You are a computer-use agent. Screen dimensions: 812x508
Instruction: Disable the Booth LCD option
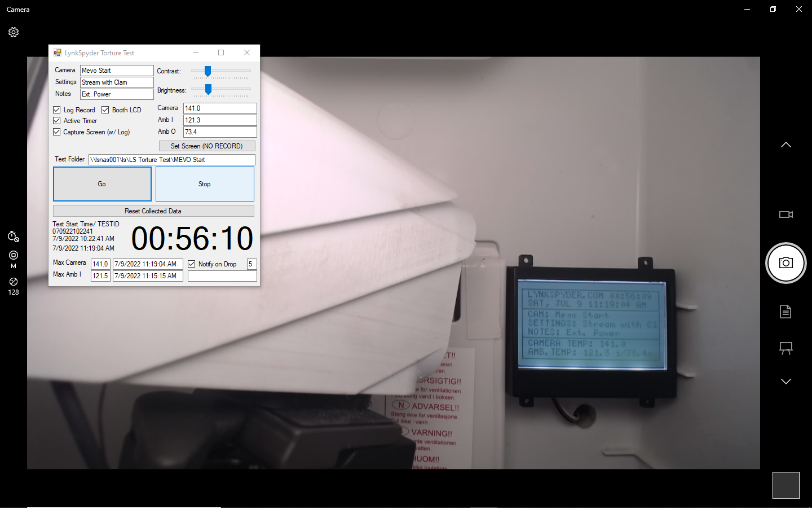pos(105,110)
